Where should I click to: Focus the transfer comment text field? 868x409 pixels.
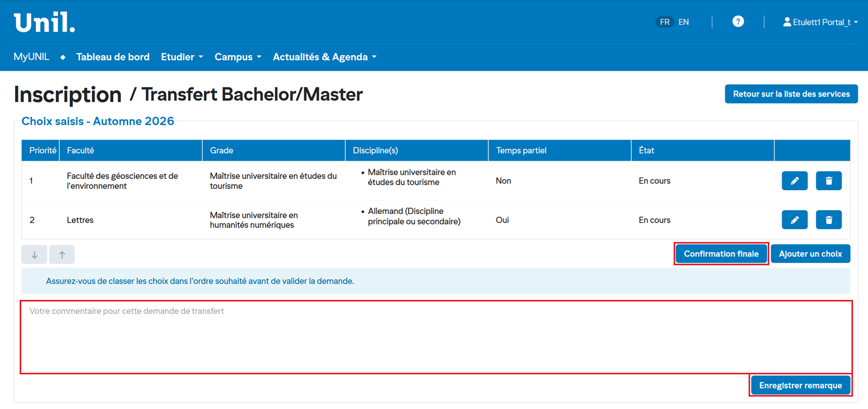436,337
